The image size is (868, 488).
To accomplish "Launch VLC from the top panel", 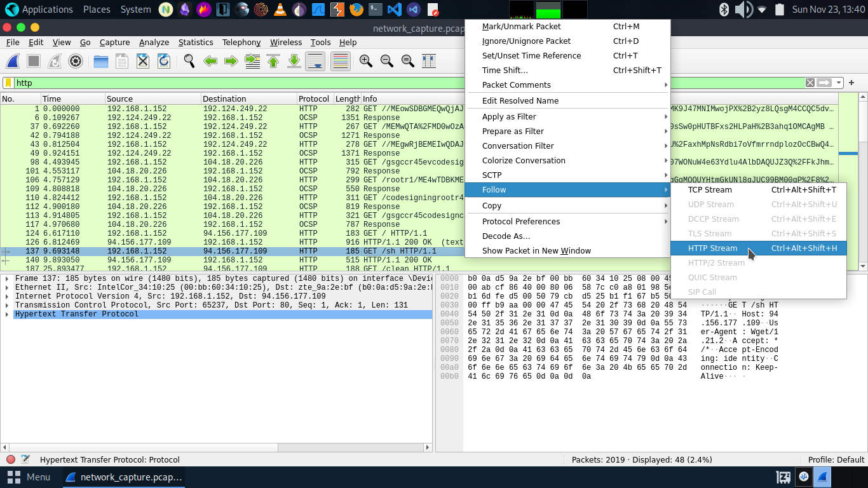I will tap(280, 10).
